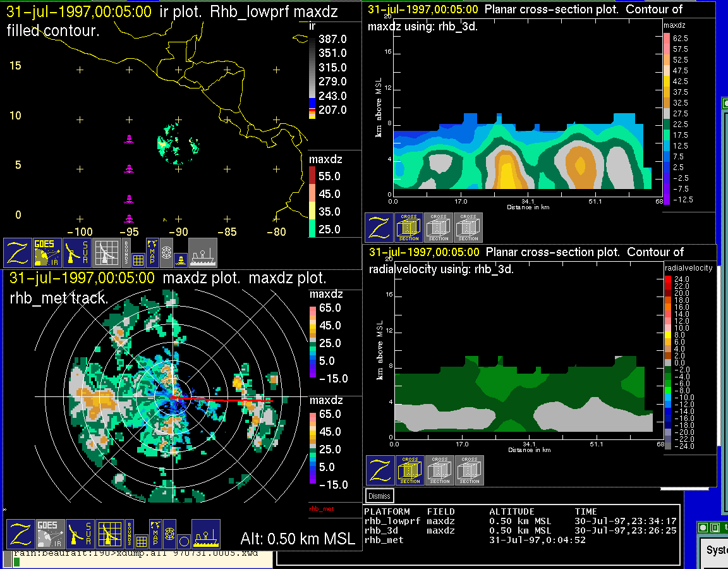Click the Alt: 0.50 km MSL label
728x569 pixels.
pos(298,539)
